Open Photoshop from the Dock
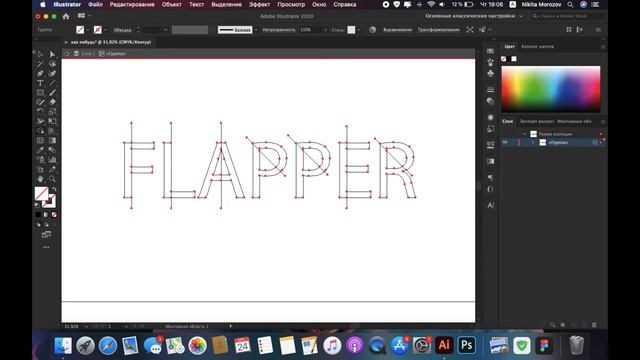This screenshot has height=360, width=640. point(466,345)
